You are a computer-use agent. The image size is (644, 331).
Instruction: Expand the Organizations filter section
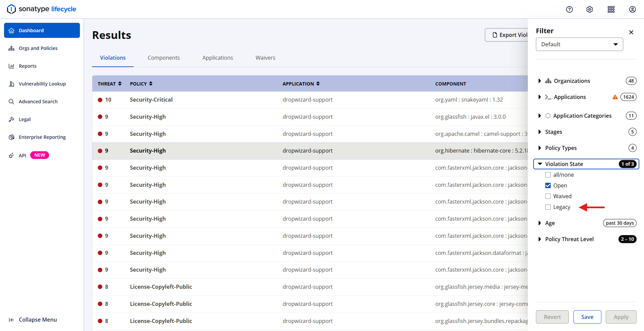coord(586,81)
